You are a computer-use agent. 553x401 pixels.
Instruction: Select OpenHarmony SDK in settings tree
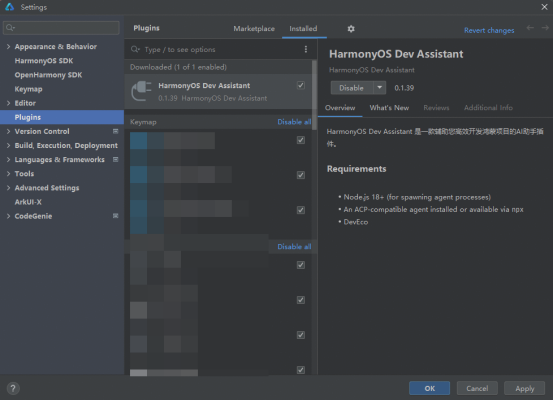click(48, 75)
